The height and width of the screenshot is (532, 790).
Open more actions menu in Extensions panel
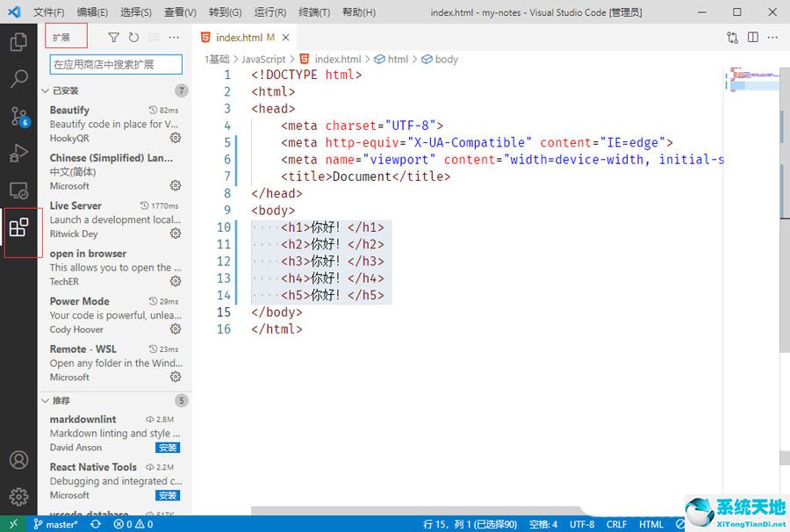click(x=173, y=36)
